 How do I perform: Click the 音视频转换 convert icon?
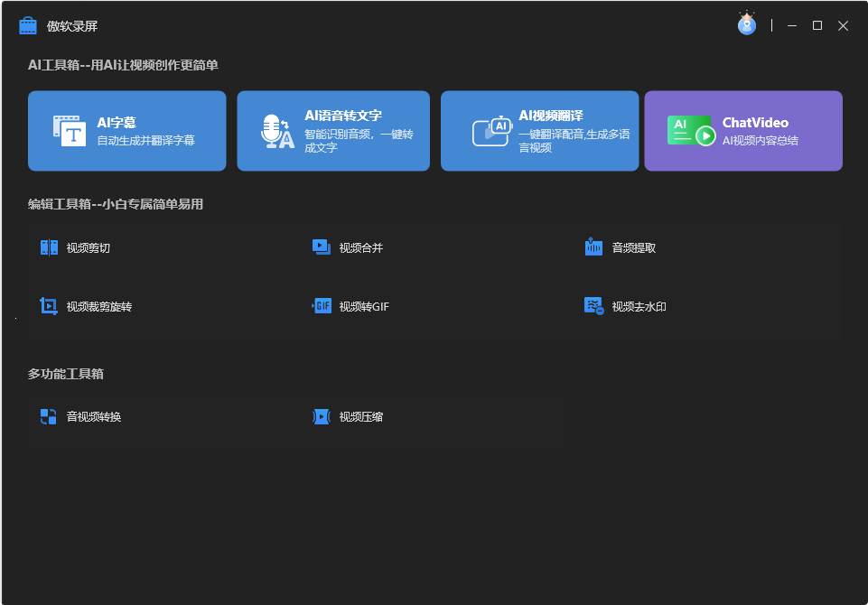click(49, 416)
